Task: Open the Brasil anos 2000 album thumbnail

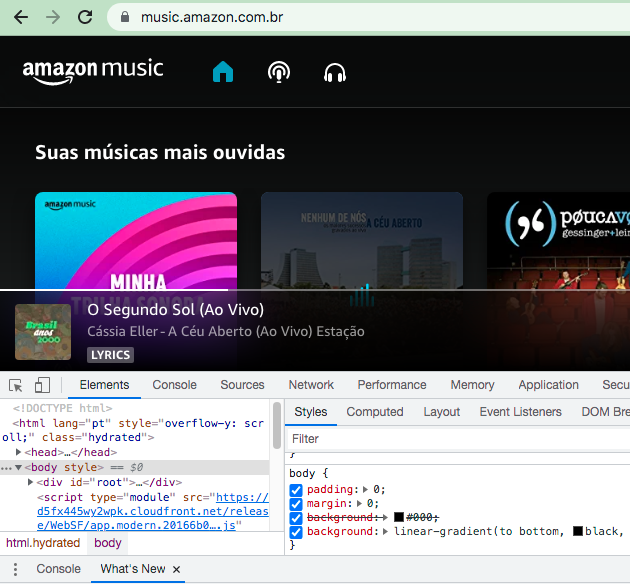Action: (x=43, y=332)
